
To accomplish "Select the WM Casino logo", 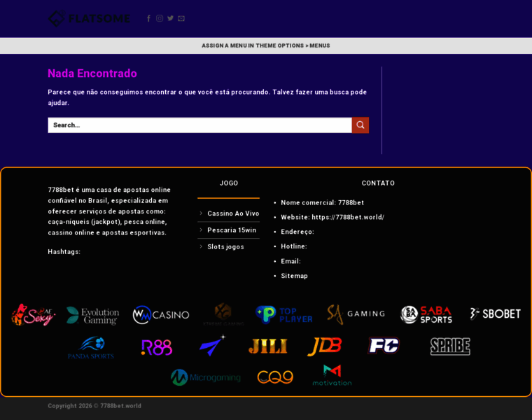I will coord(161,315).
